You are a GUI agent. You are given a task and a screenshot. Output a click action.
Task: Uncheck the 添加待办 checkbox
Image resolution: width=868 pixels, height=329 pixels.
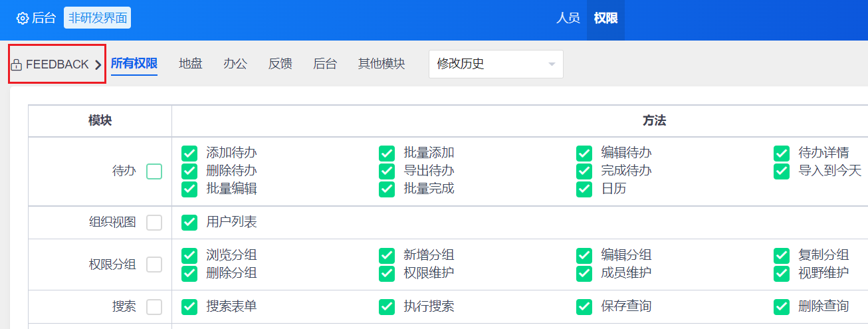tap(189, 154)
